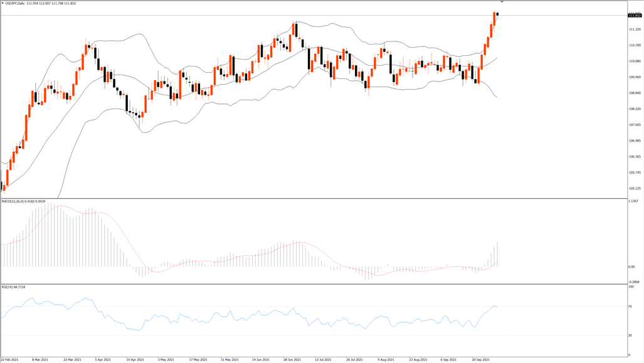Click the 109.460 price axis label

635,77
